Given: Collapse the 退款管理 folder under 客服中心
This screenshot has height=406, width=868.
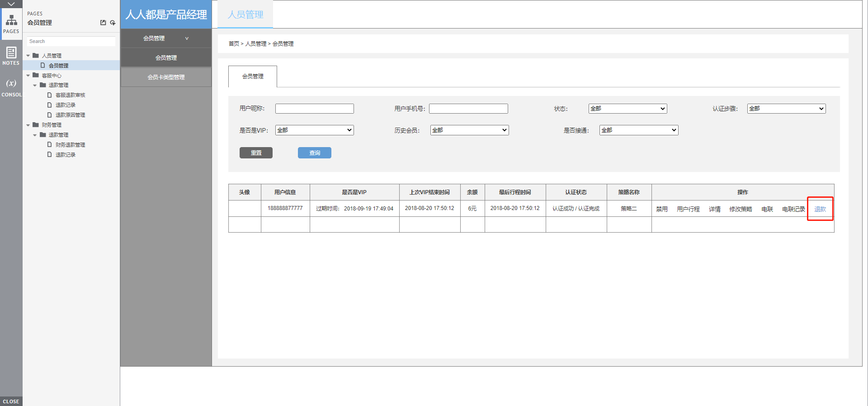Looking at the screenshot, I should (35, 86).
